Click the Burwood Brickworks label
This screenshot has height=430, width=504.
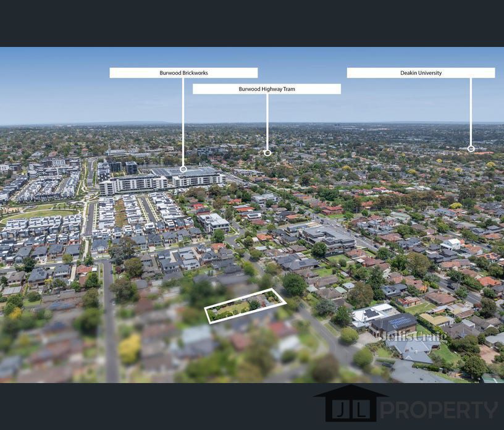183,73
